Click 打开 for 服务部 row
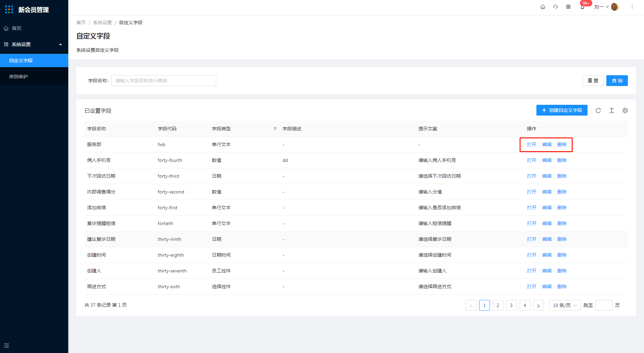This screenshot has height=353, width=644. coord(532,144)
